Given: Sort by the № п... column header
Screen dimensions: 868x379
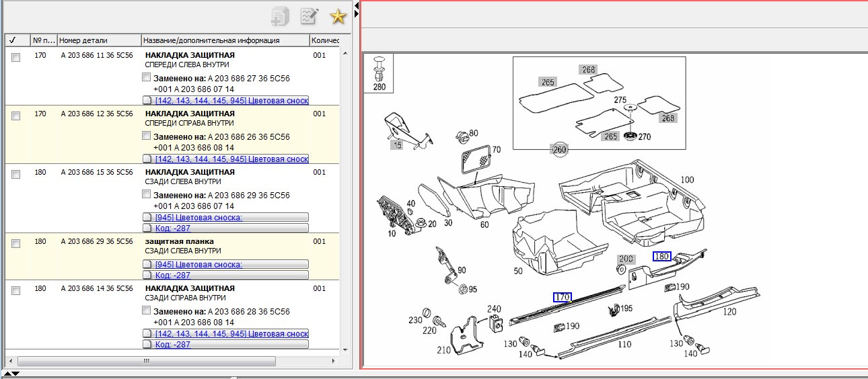Looking at the screenshot, I should tap(44, 40).
